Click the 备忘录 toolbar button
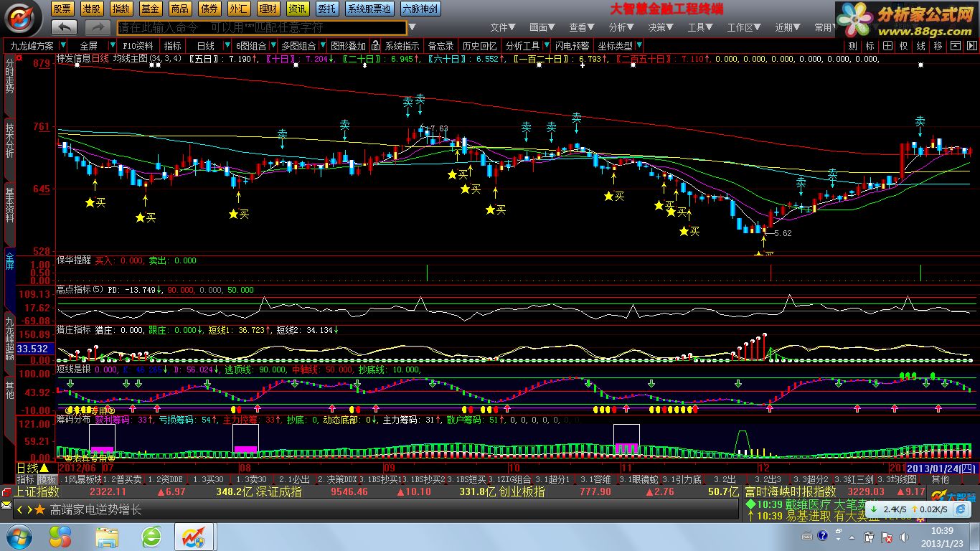Viewport: 980px width, 551px height. [440, 46]
